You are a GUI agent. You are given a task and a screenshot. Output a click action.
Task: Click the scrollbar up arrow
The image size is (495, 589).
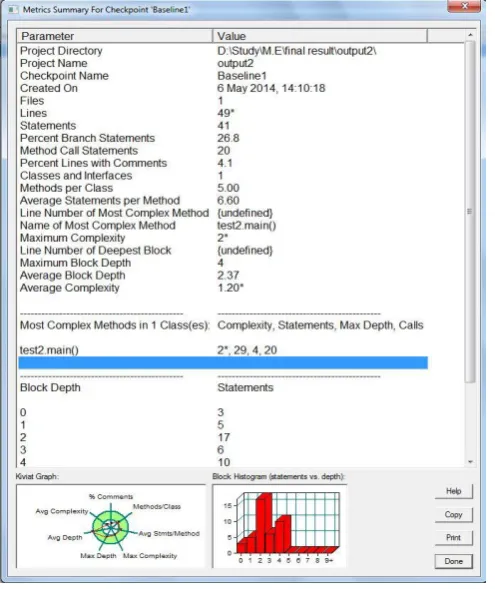point(470,35)
